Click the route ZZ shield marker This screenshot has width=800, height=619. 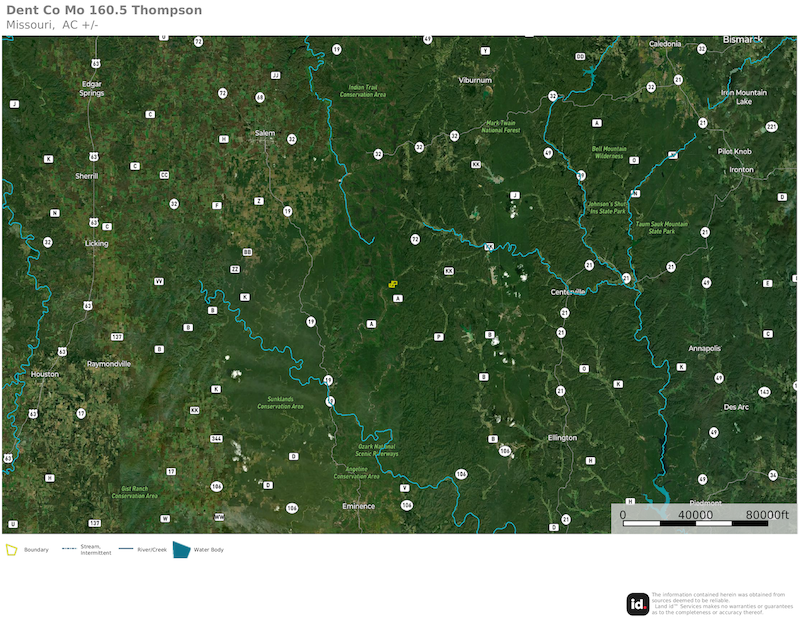(235, 269)
